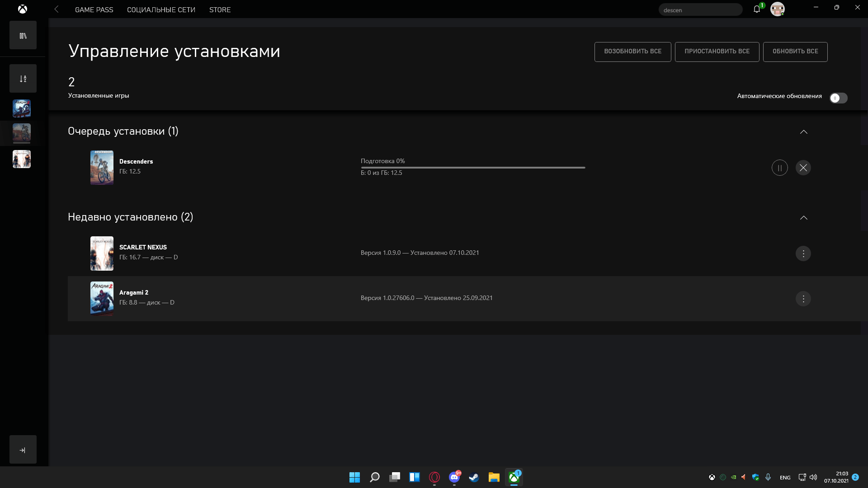Open network status tray icon
Image resolution: width=868 pixels, height=488 pixels.
pyautogui.click(x=802, y=477)
